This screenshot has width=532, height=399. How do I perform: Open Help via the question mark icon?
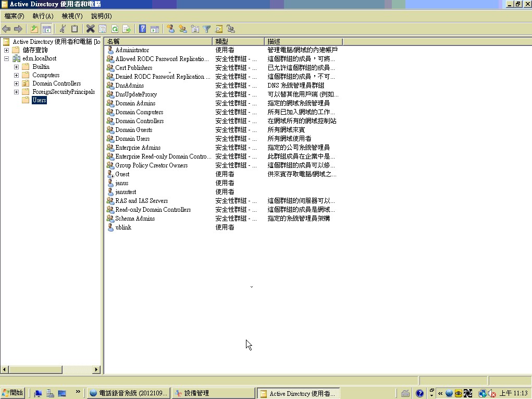click(142, 29)
